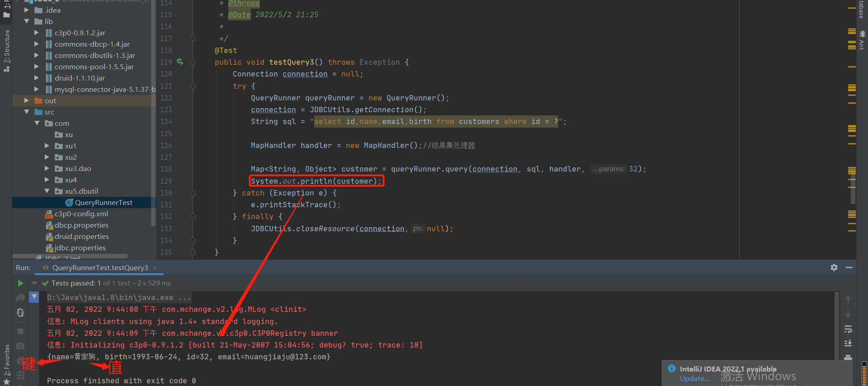The height and width of the screenshot is (386, 868).
Task: Click the console output scrollbar
Action: point(837,326)
